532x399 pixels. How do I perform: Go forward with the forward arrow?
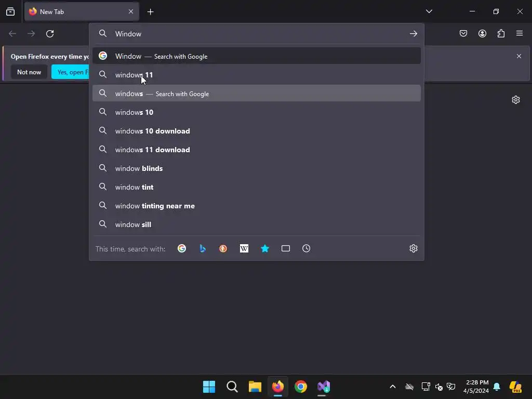31,34
